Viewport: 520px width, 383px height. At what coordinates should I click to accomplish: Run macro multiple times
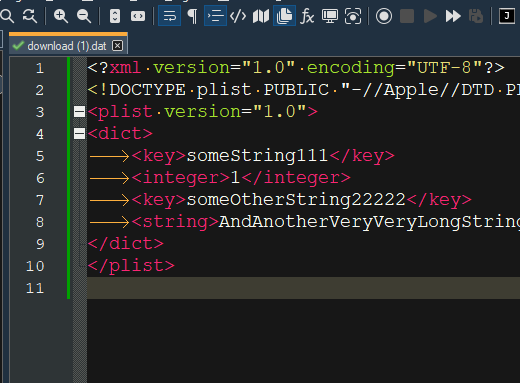[x=453, y=16]
